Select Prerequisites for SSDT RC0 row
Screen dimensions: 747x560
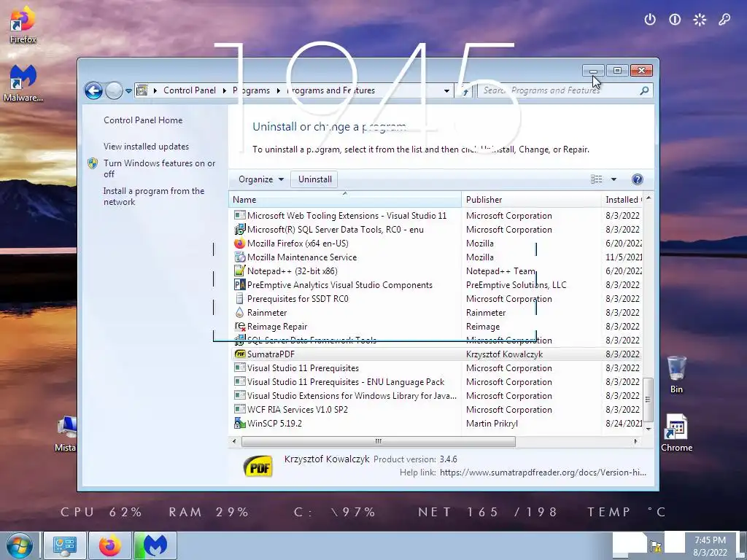click(x=436, y=298)
